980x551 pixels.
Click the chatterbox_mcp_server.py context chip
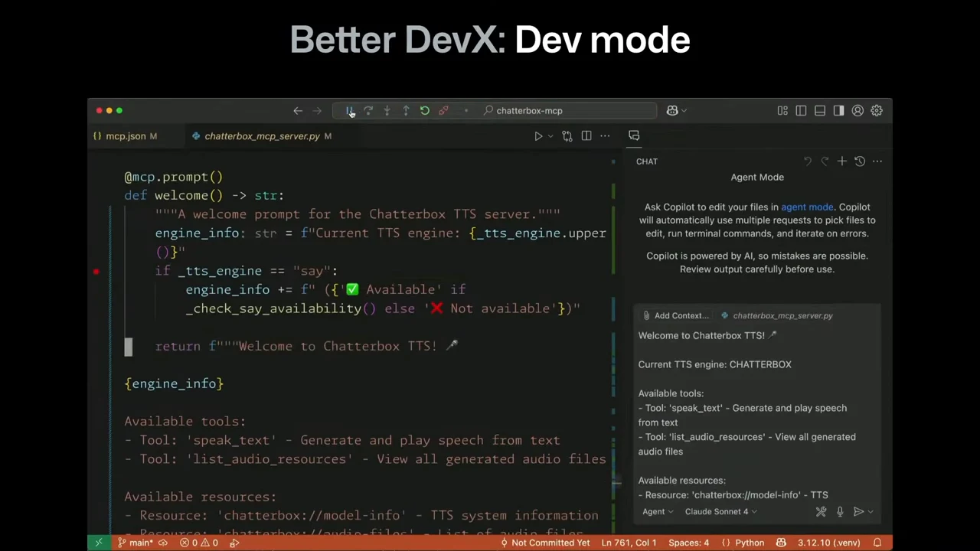(x=776, y=315)
